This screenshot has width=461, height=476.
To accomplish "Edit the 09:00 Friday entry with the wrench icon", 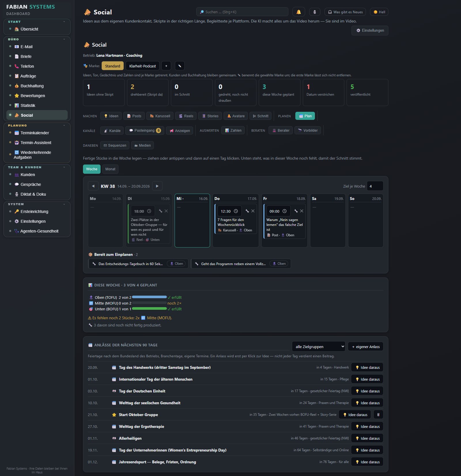I will pyautogui.click(x=296, y=211).
